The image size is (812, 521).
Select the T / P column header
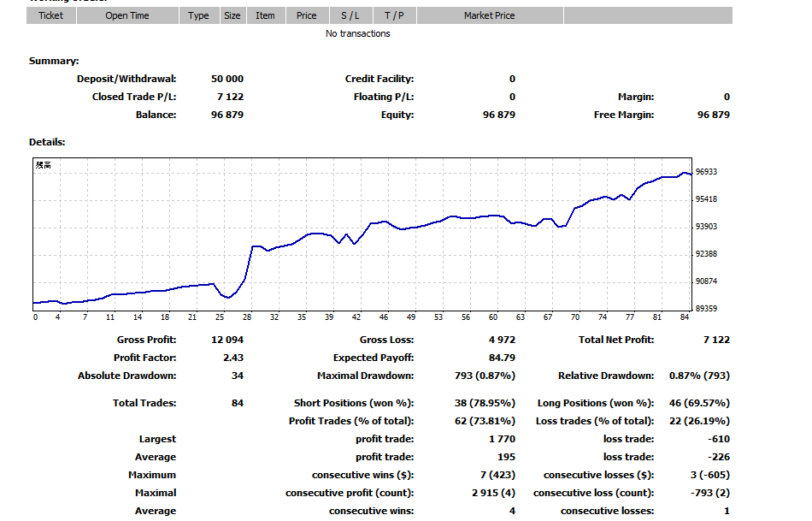click(394, 15)
